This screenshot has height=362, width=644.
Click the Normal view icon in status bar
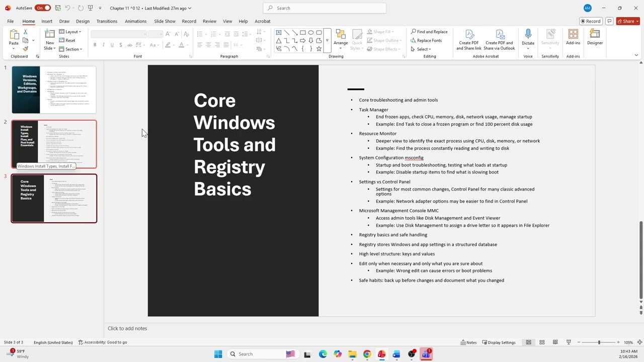tap(528, 342)
